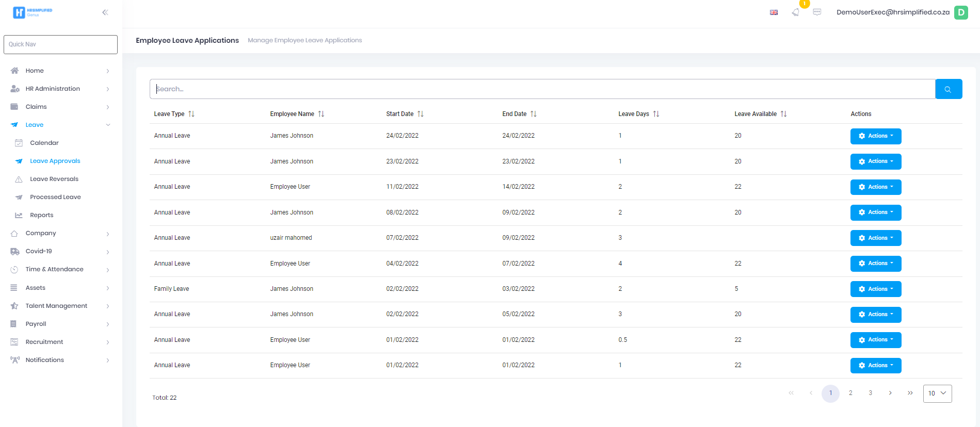Click the HR Administration icon
The image size is (980, 427).
(14, 89)
